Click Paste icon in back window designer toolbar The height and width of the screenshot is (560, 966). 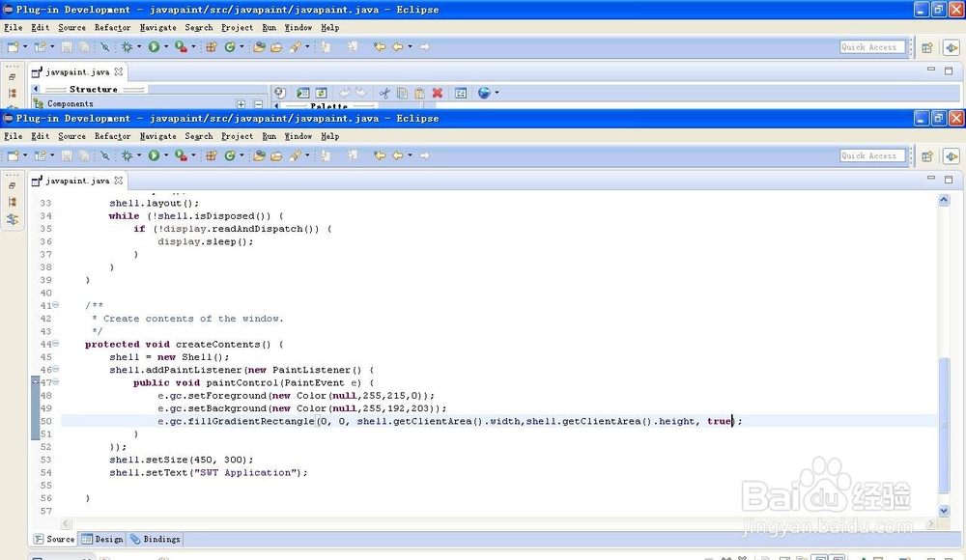pos(419,93)
